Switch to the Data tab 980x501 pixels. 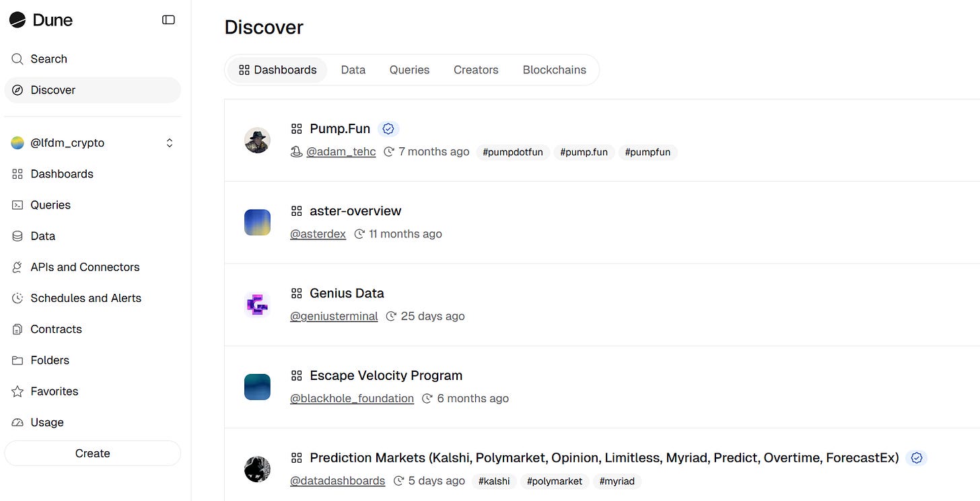coord(353,70)
